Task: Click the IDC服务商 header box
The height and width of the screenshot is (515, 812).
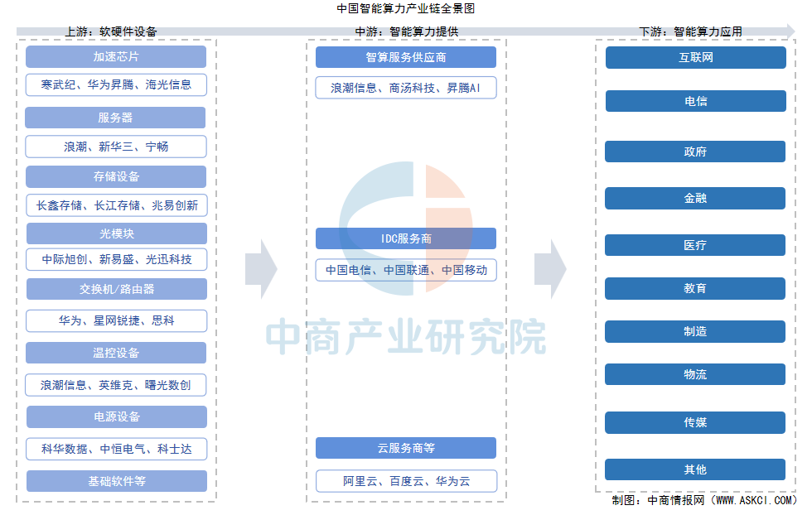Action: (x=406, y=238)
